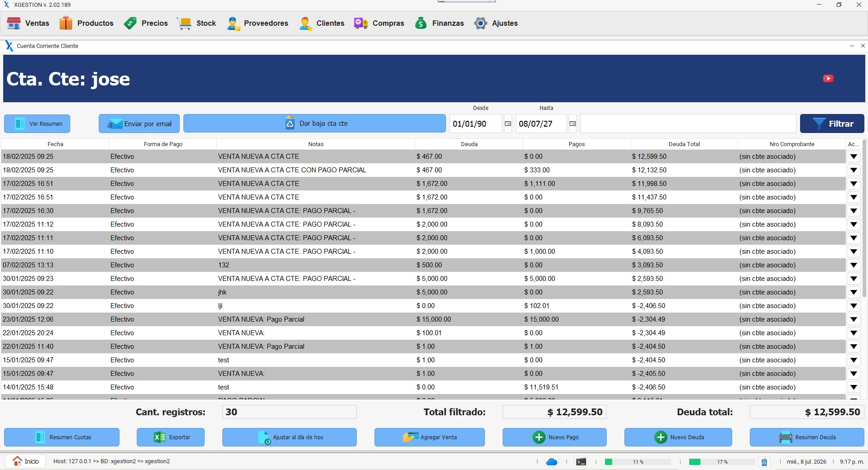Click the Filtrar button
The width and height of the screenshot is (868, 470).
(832, 123)
